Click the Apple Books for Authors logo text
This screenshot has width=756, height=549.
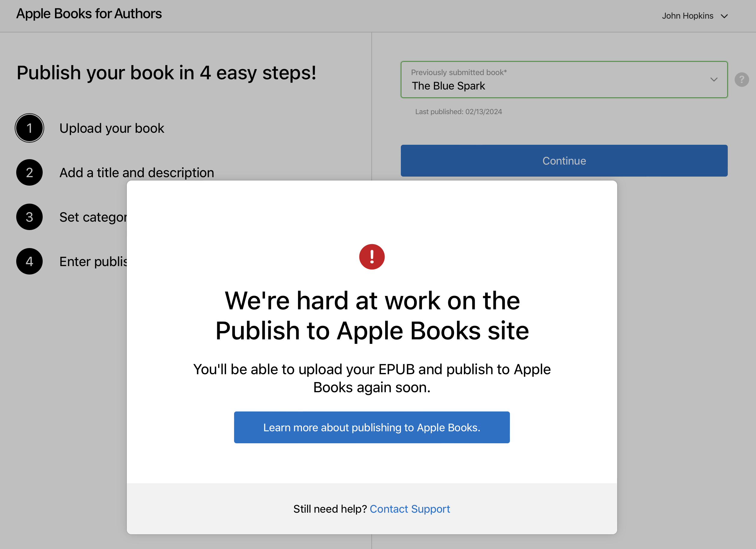pyautogui.click(x=89, y=14)
